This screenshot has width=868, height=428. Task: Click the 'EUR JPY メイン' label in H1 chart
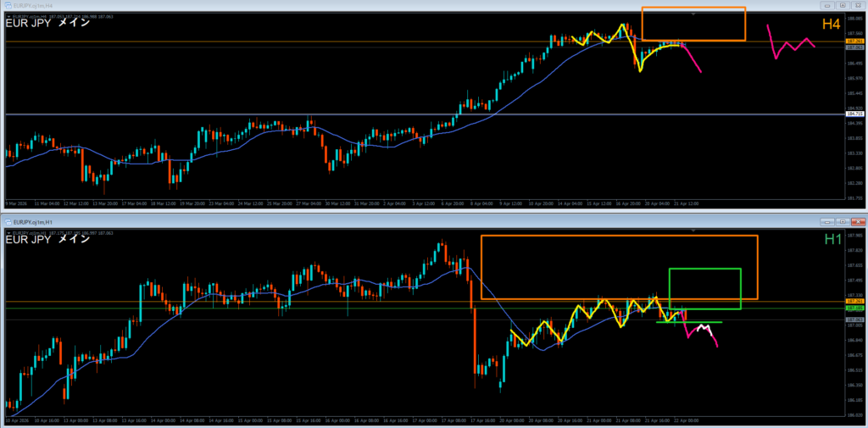[x=47, y=240]
